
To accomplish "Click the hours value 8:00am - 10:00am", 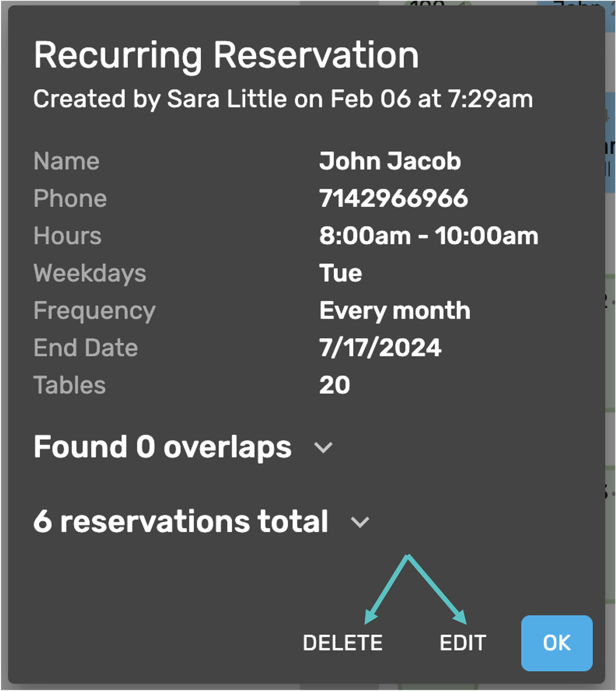I will 429,236.
